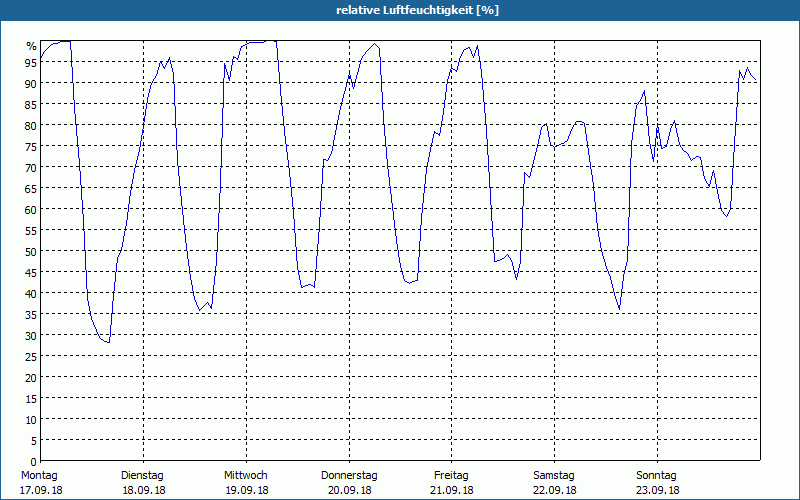800x500 pixels.
Task: Click the 'Freitag' day label
Action: pyautogui.click(x=451, y=476)
